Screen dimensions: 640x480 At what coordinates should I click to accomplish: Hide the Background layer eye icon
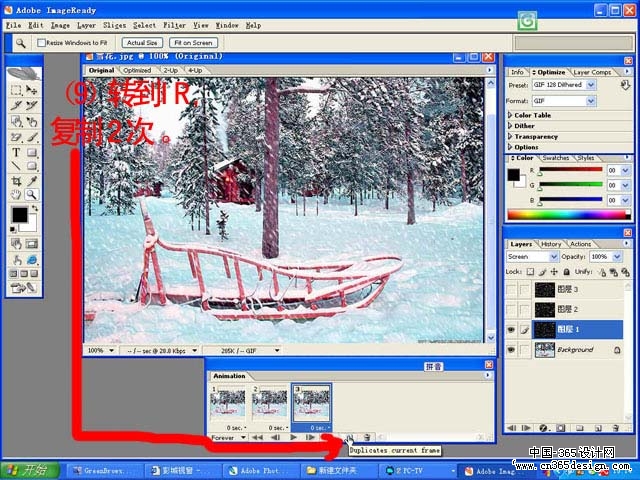click(511, 350)
